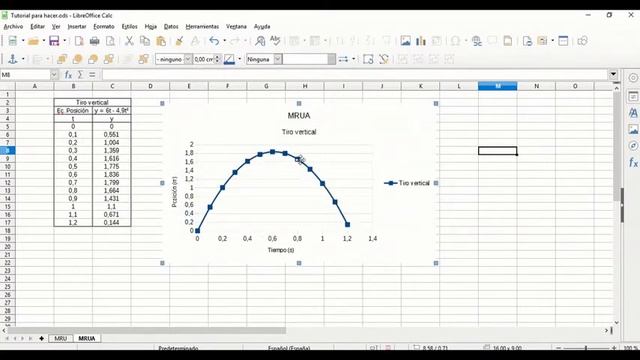Open the Open-file recent documents arrow
Image resolution: width=640 pixels, height=360 pixels.
[x=44, y=41]
